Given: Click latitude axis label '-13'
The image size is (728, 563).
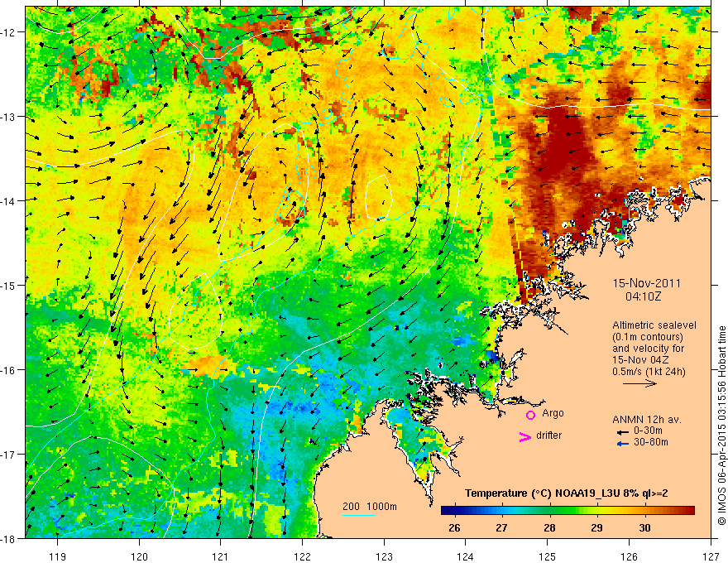Looking at the screenshot, I should coord(8,117).
